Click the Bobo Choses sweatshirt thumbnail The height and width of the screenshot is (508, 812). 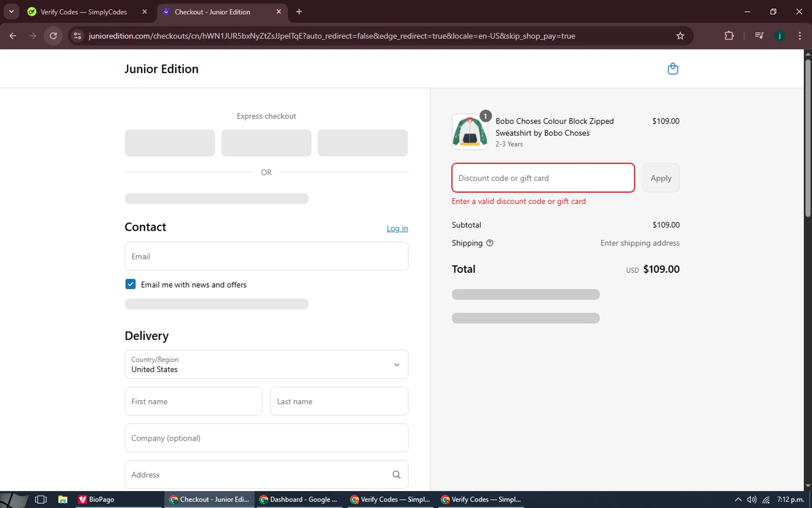click(x=470, y=132)
